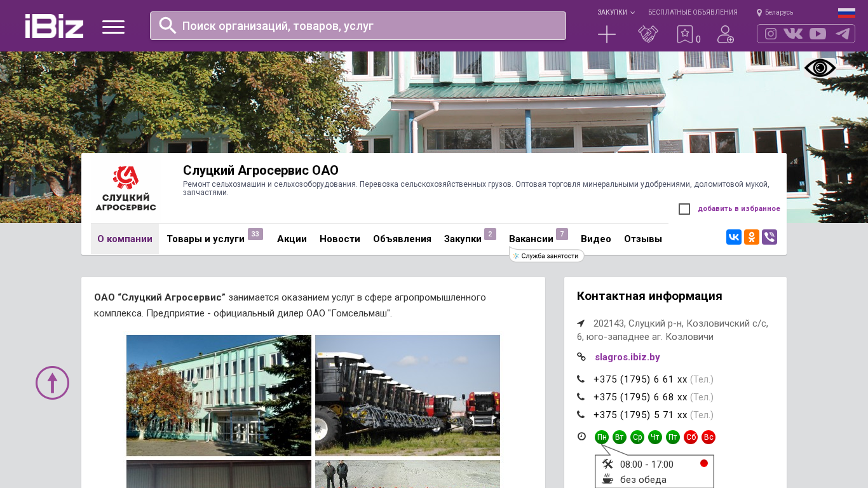Open the handshake partners icon
868x488 pixels.
click(x=648, y=34)
